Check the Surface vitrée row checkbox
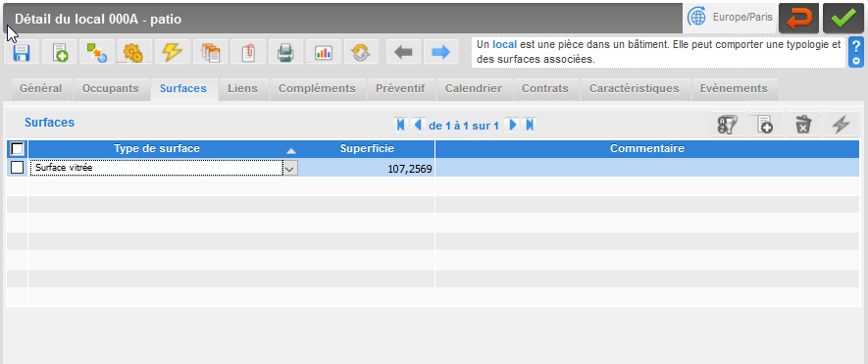 [17, 168]
